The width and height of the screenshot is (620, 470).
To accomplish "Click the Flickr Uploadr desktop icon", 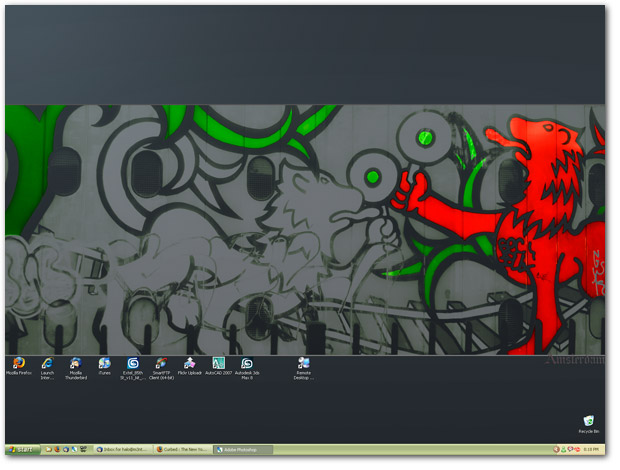I will [x=190, y=364].
